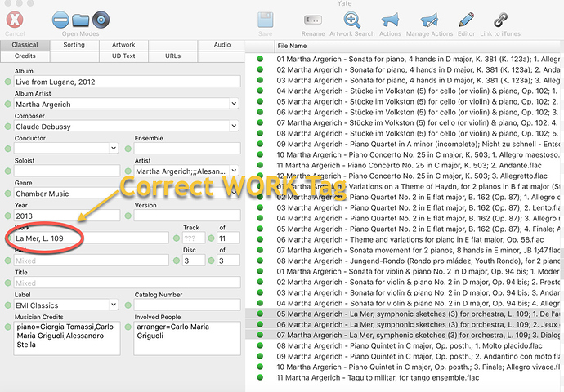
Task: Click the Title field showing Mixed
Action: pyautogui.click(x=128, y=283)
